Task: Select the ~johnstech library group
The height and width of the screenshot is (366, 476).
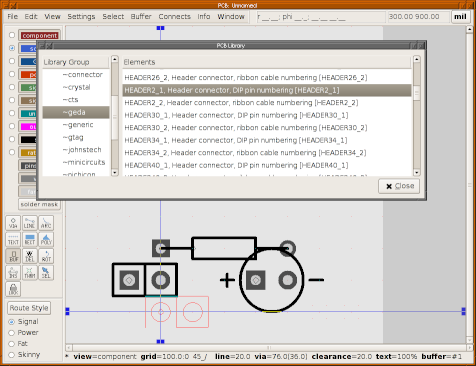Action: coord(76,150)
